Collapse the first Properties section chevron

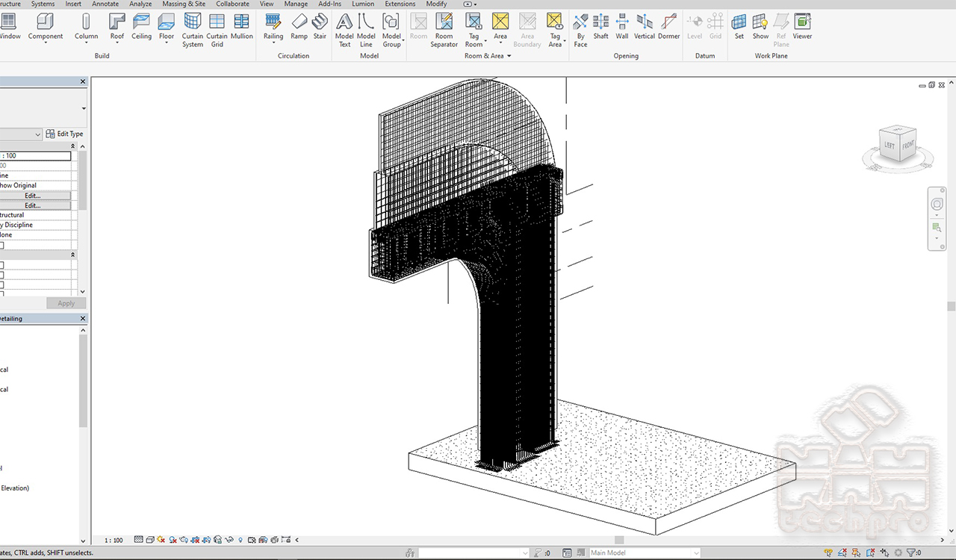click(73, 146)
